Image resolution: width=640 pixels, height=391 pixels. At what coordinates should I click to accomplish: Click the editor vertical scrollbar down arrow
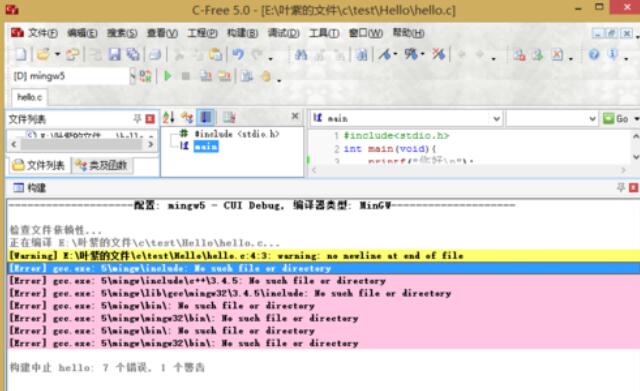click(636, 157)
